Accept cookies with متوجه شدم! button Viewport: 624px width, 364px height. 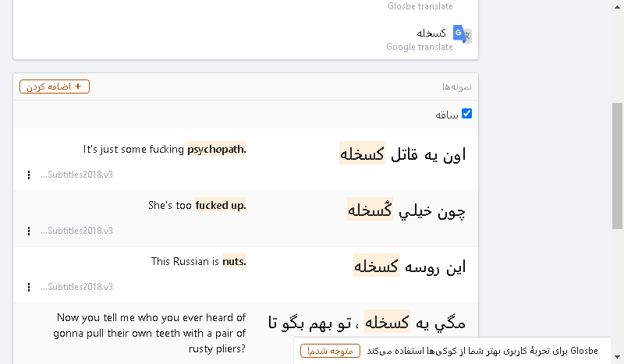330,351
